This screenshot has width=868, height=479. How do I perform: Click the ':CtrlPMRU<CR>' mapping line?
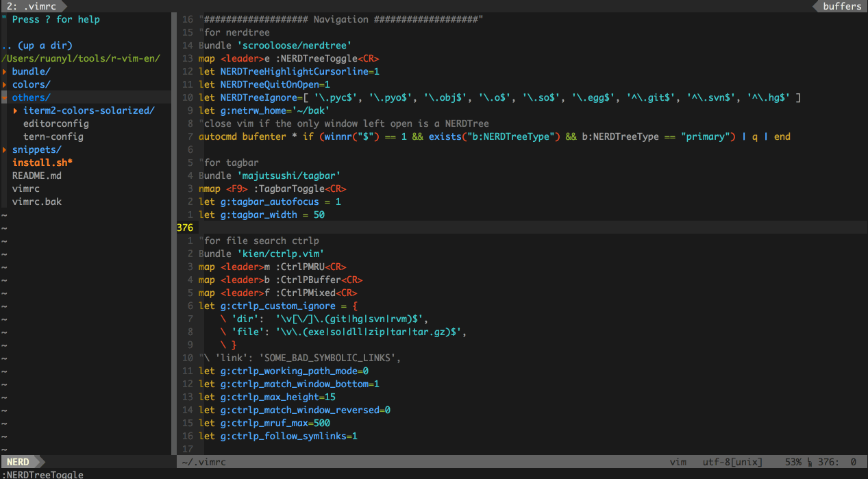click(x=273, y=267)
